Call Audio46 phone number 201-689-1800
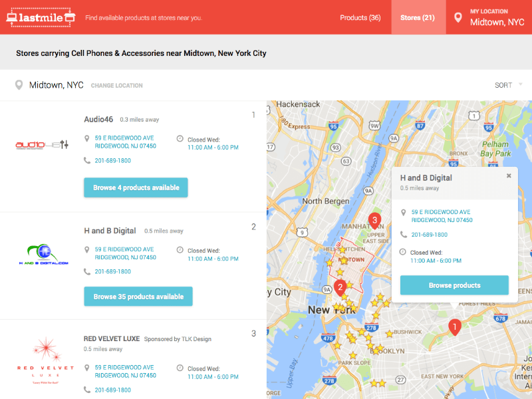 (112, 161)
